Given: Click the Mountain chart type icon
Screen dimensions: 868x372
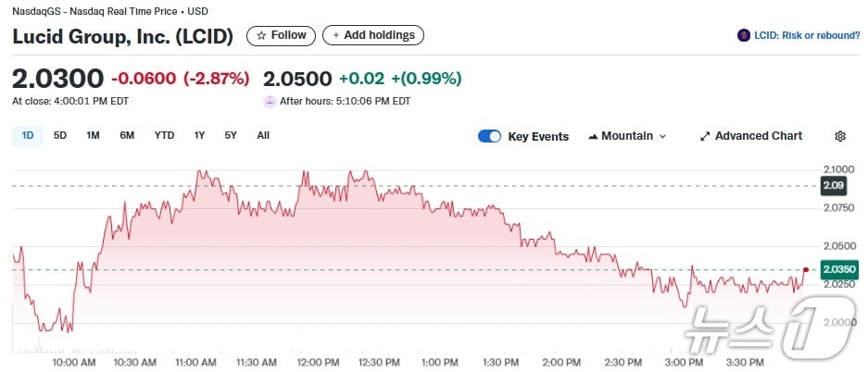Looking at the screenshot, I should coord(593,136).
